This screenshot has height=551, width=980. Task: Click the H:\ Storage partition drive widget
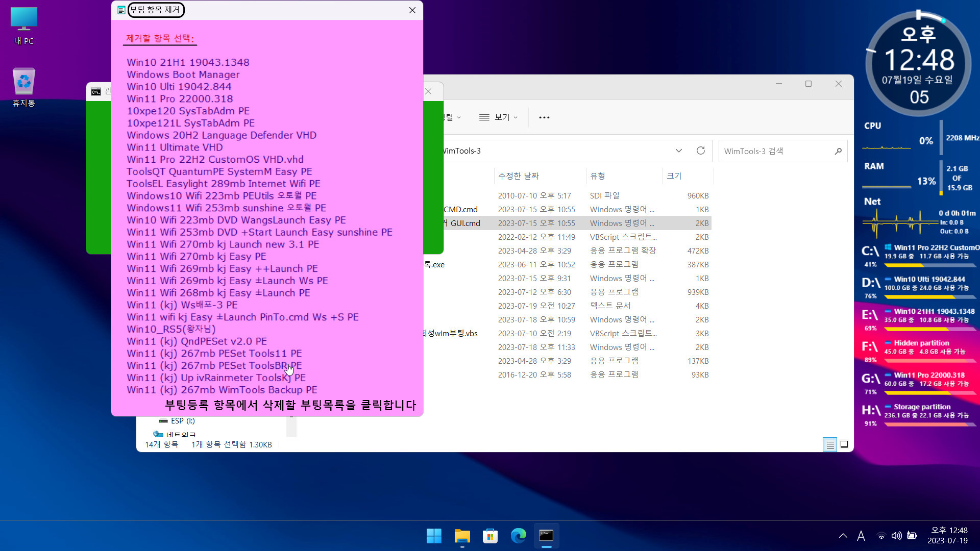(x=919, y=414)
